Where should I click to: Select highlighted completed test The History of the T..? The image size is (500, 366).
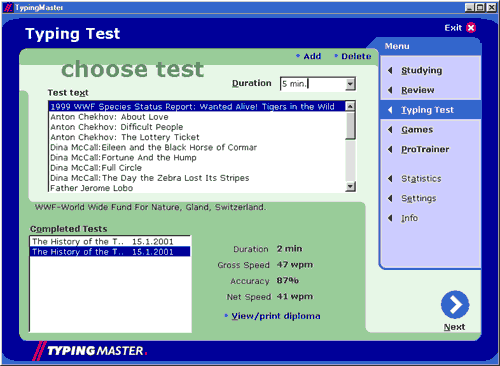110,251
